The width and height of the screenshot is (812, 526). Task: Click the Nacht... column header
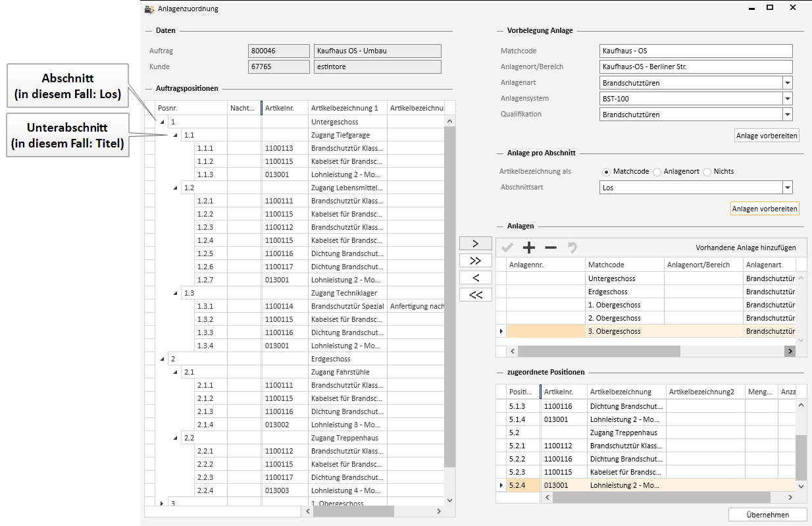pyautogui.click(x=244, y=108)
